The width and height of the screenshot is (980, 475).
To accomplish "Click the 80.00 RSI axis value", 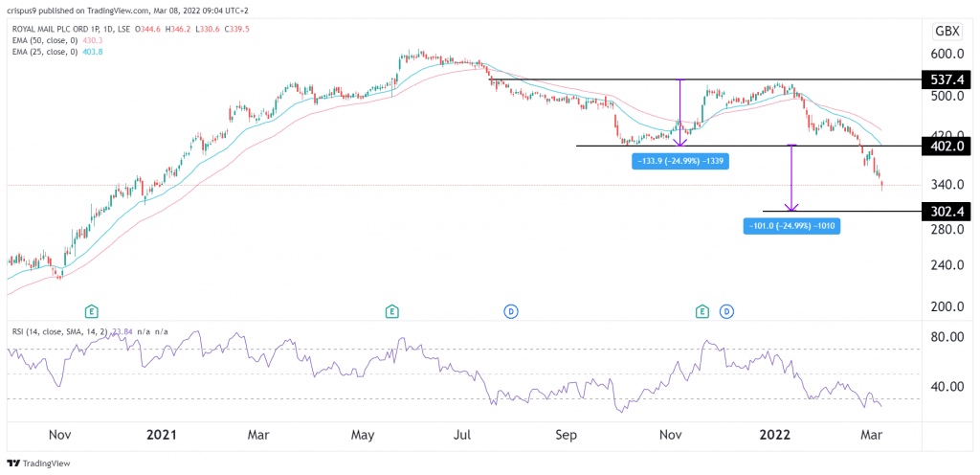I will (x=946, y=337).
